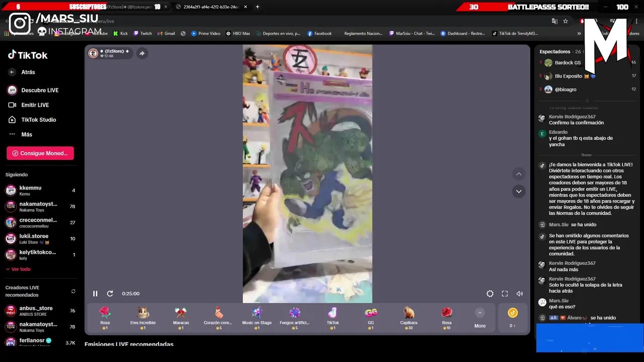The image size is (644, 362).
Task: Open the Kick bookmark
Action: (x=121, y=34)
